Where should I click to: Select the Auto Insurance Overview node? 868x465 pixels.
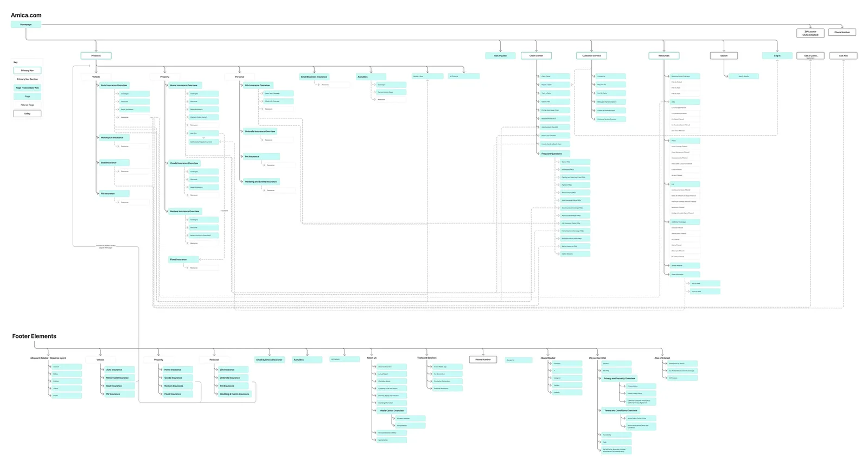[114, 85]
